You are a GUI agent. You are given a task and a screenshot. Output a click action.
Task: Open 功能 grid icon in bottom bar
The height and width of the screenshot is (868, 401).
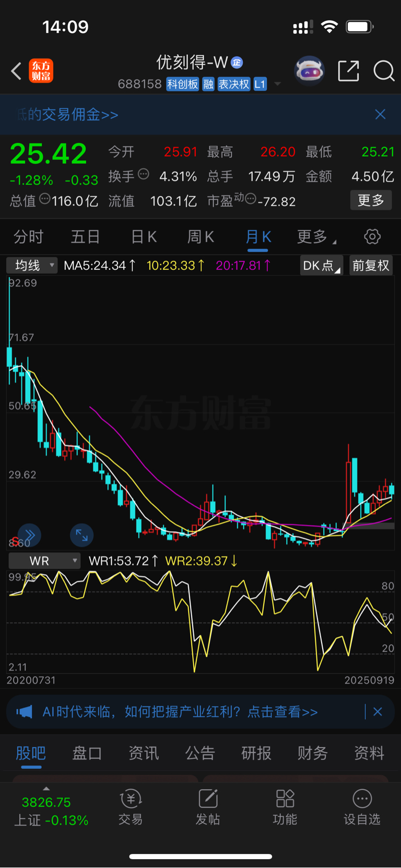point(285,808)
